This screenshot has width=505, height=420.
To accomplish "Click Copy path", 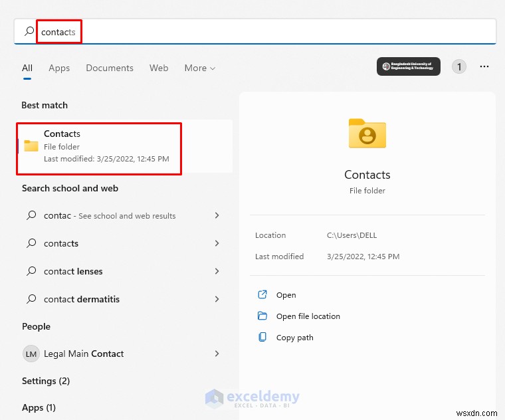I will (x=294, y=338).
